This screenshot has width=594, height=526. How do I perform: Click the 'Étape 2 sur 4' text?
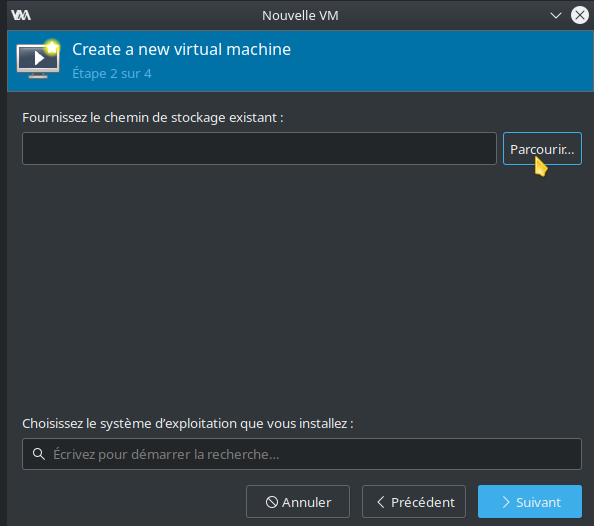112,74
